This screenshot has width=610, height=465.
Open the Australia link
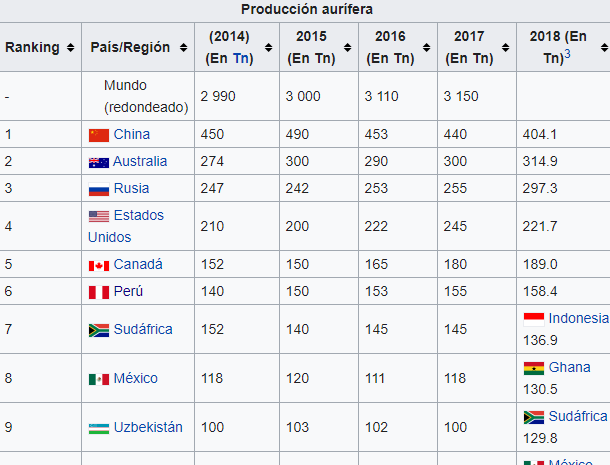coord(140,161)
